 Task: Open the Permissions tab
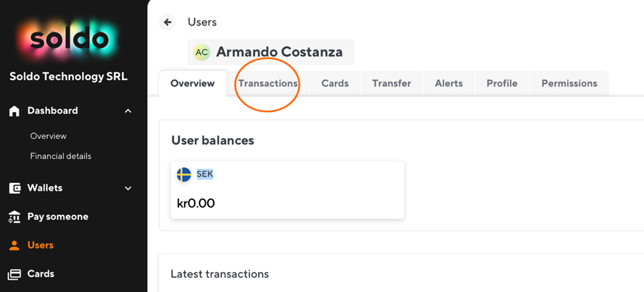coord(569,83)
